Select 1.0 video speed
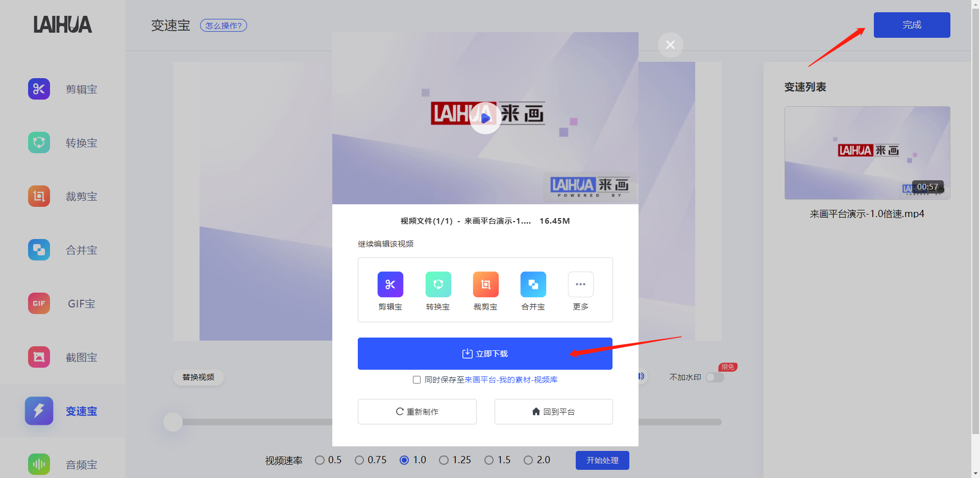Screen dimensions: 980x478 tap(404, 460)
